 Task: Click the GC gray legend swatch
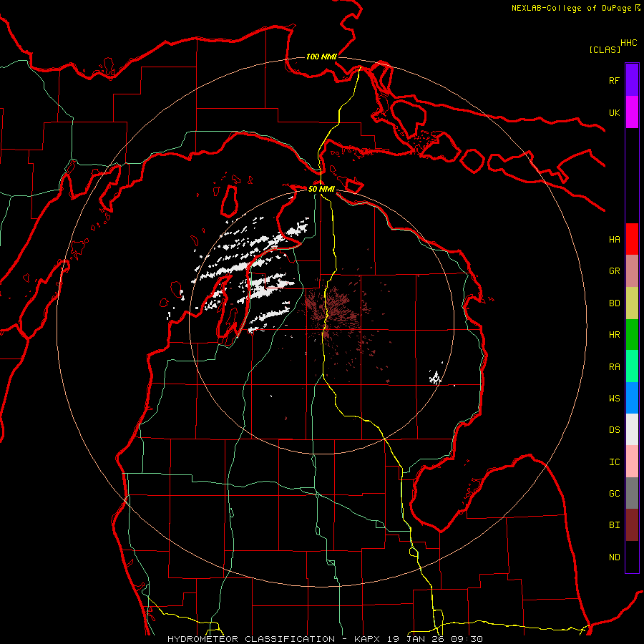click(632, 493)
